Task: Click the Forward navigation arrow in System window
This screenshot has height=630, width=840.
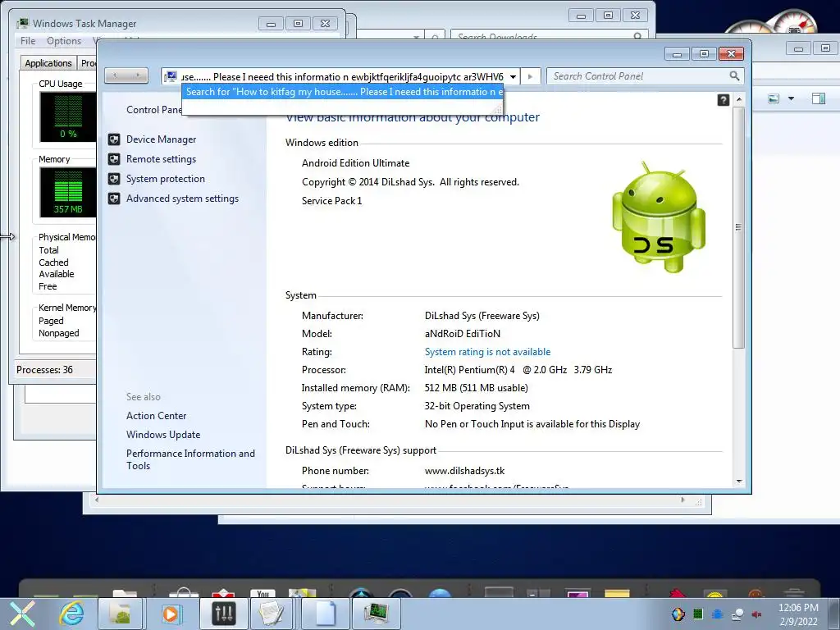Action: (138, 75)
